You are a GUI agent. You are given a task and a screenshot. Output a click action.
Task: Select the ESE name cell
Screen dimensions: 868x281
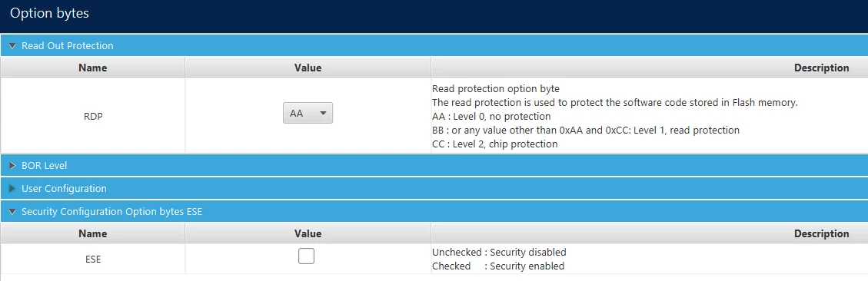coord(93,259)
